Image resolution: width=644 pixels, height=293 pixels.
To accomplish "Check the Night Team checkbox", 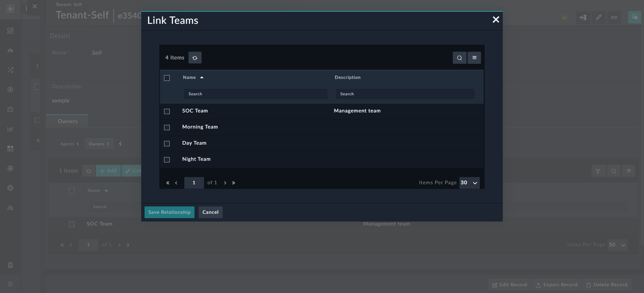I will coord(167,160).
